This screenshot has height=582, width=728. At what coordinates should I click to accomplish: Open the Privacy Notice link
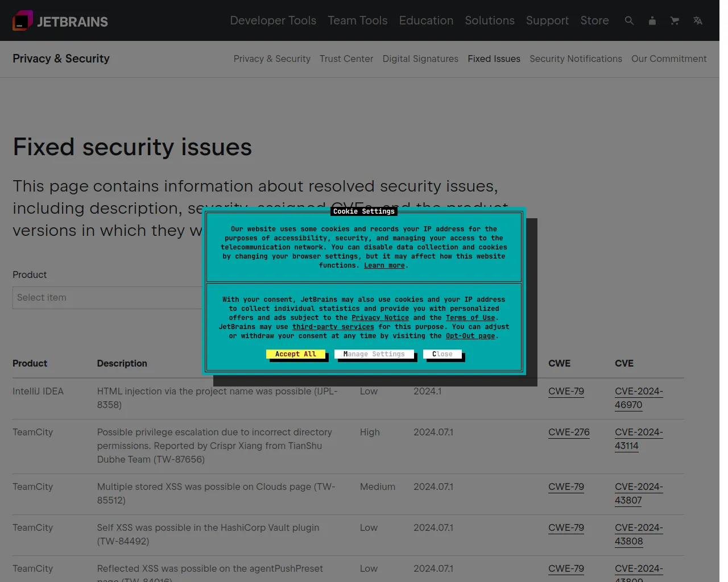pos(380,318)
